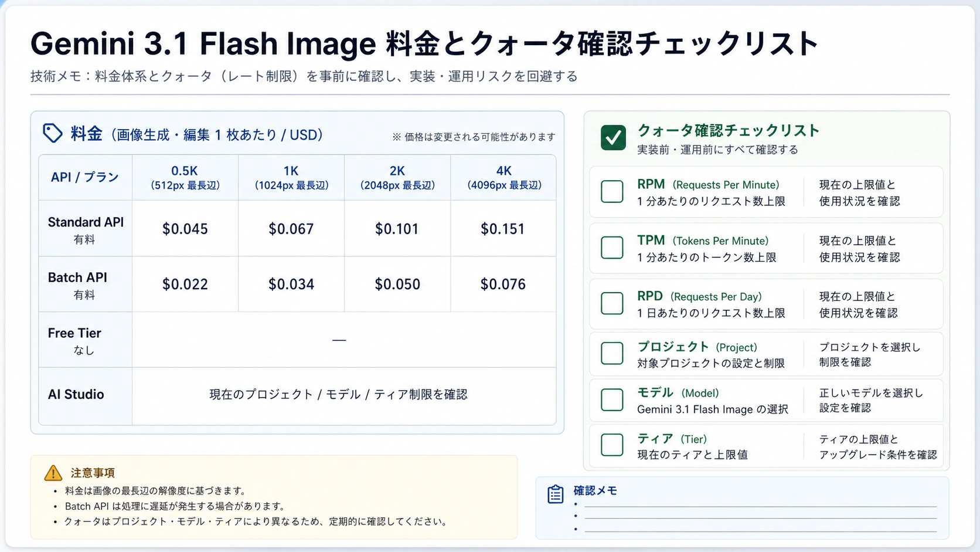Click the 確認メモ heading
The width and height of the screenshot is (980, 552).
(595, 490)
